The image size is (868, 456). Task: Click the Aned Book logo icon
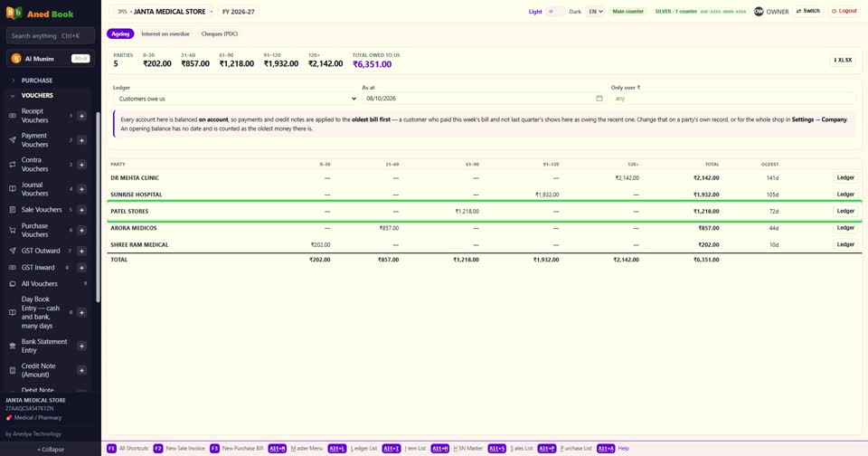tap(14, 13)
